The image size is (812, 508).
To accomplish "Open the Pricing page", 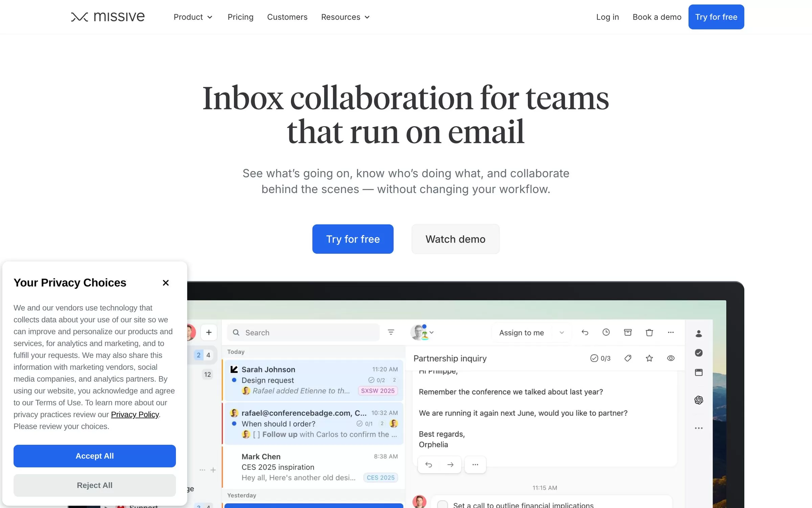I will (240, 17).
